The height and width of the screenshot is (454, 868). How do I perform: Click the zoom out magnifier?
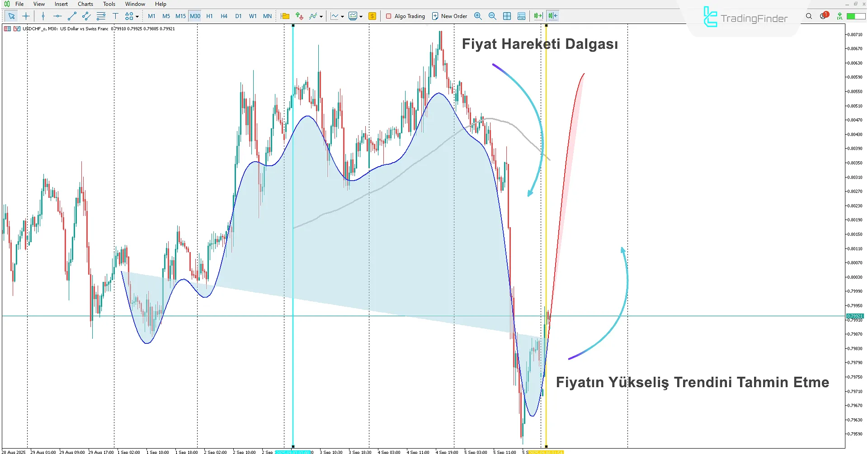(x=492, y=16)
